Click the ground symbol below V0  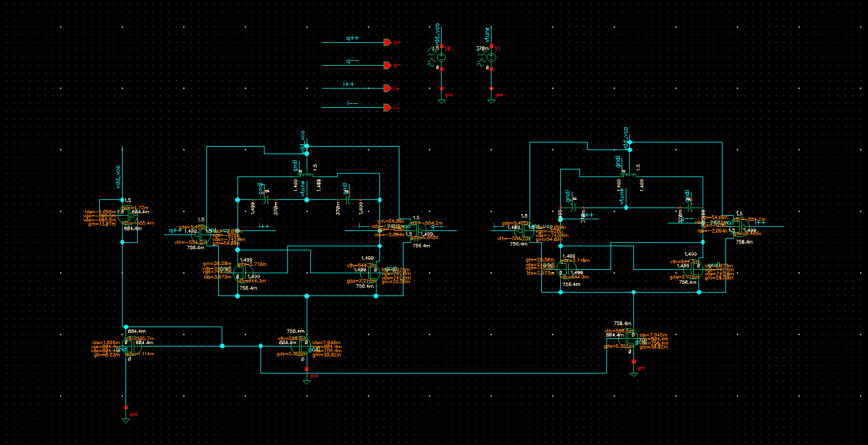(441, 100)
